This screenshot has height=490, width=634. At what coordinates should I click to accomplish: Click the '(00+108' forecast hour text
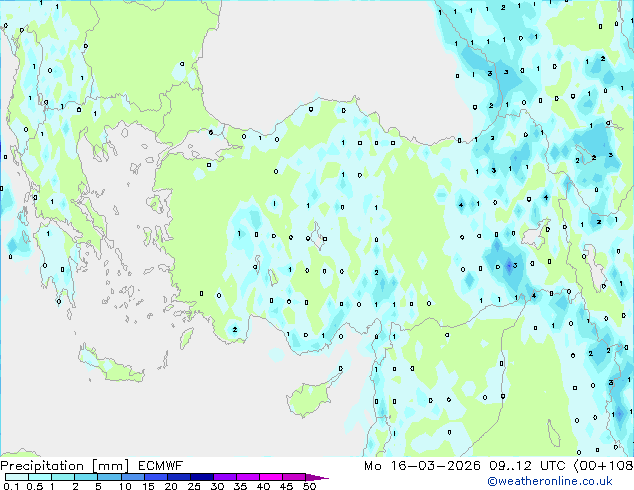[x=603, y=466]
